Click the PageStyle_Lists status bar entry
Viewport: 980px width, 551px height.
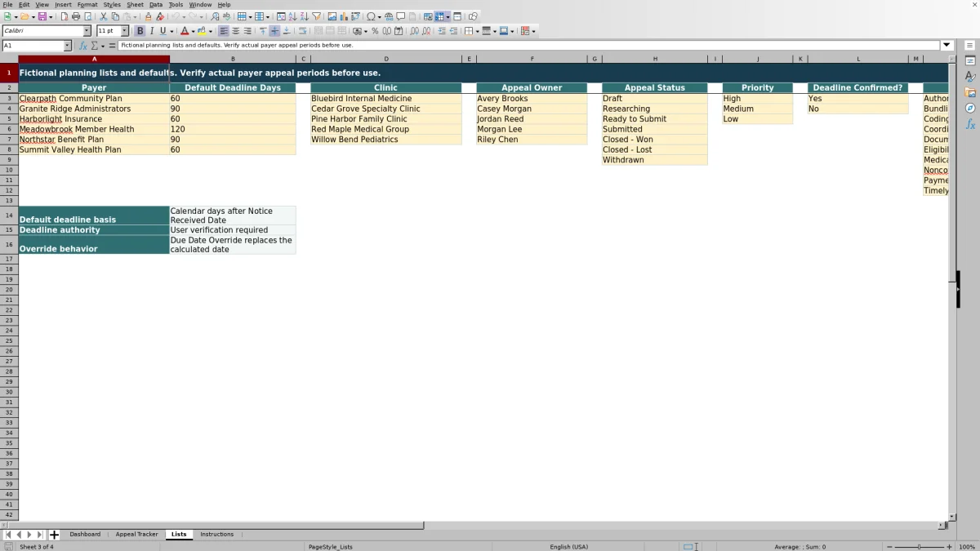[330, 546]
